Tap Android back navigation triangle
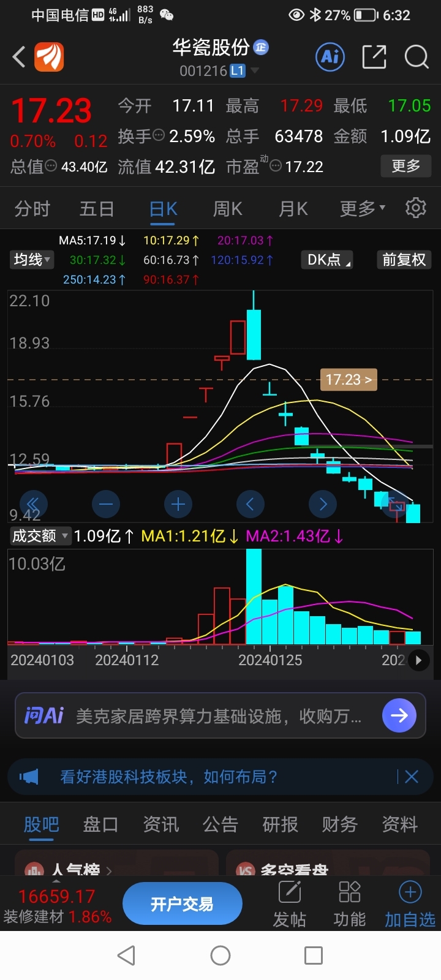Image resolution: width=441 pixels, height=980 pixels. [126, 956]
